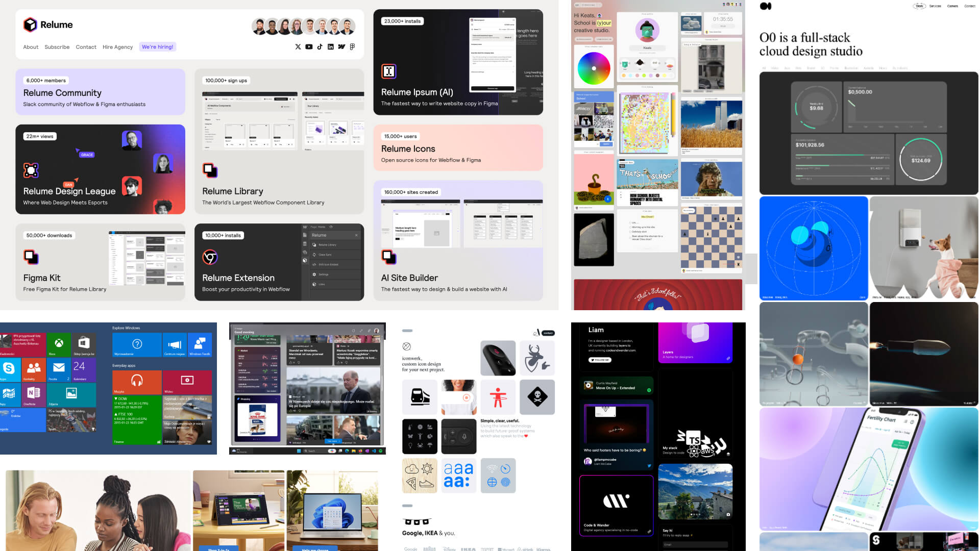This screenshot has height=551, width=980.
Task: Click the Relume Ipsum (AI) app icon
Action: (389, 71)
